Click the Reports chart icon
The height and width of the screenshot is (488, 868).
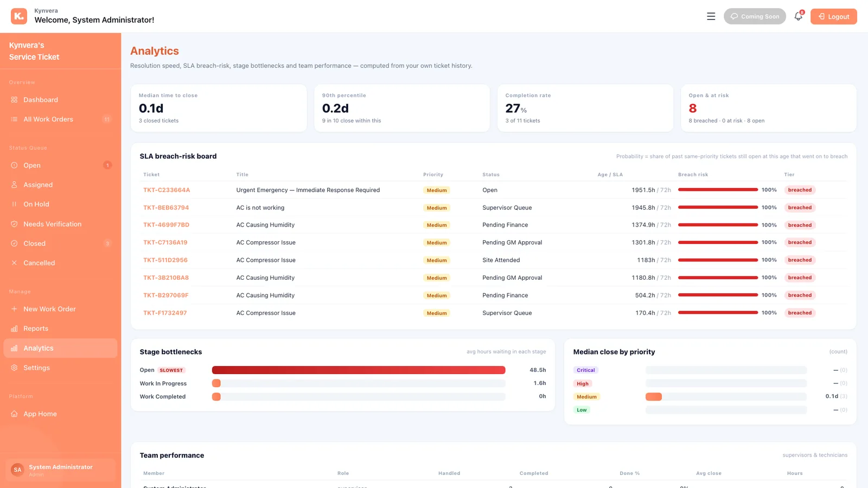[14, 329]
